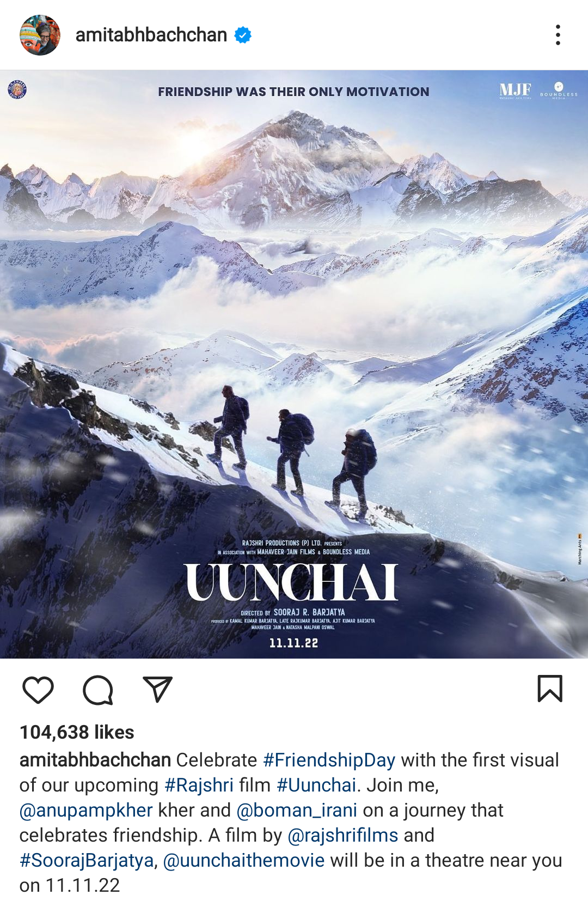Visit the @rajshrifilms profile mention
Viewport: 588px width, 907px height.
(342, 835)
